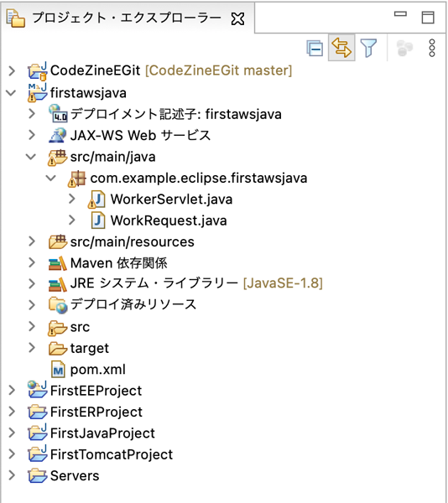Close the プロジェクト・エクスプローラー view tab
Screen dimensions: 448x503
pos(237,18)
